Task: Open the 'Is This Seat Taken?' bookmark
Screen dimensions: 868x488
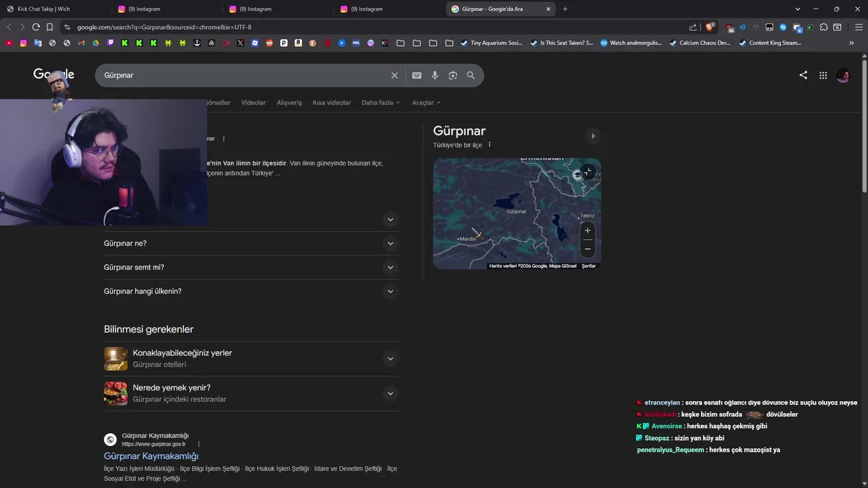Action: click(x=561, y=43)
